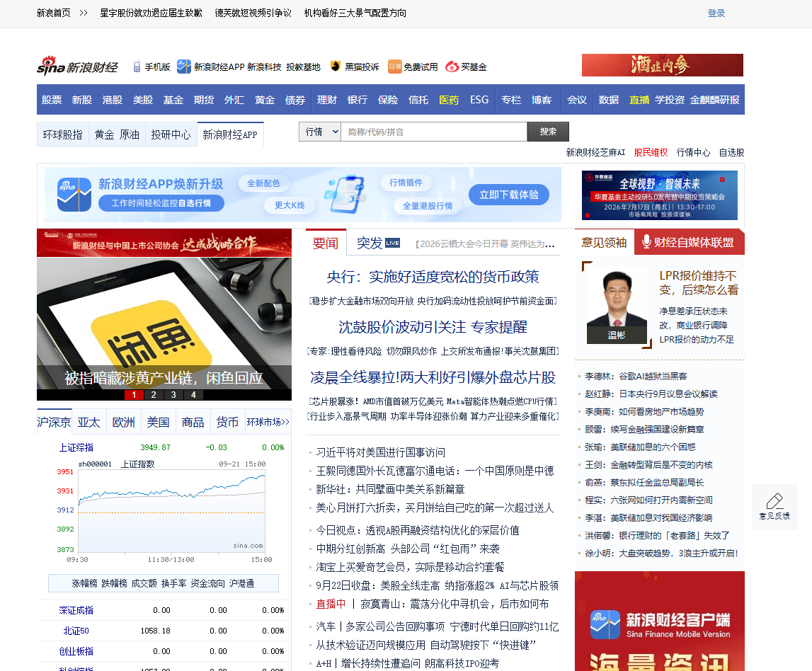Click the app icon in the upgrade banner

[x=74, y=194]
